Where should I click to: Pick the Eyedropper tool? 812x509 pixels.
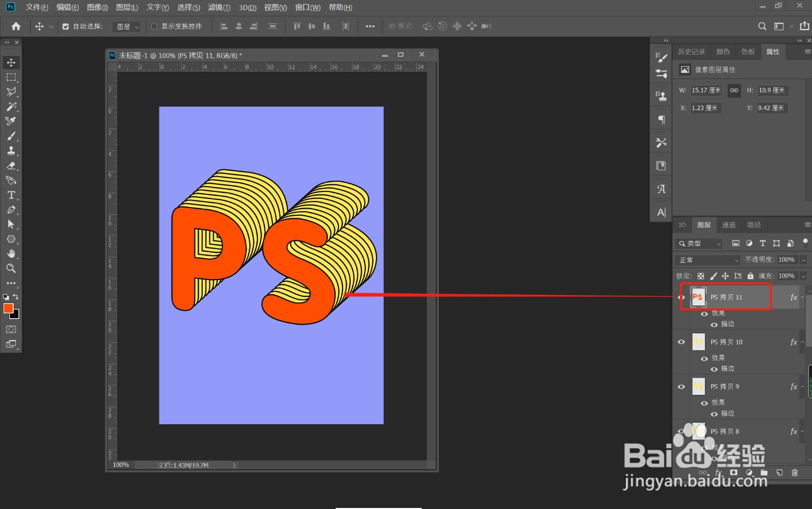click(11, 121)
